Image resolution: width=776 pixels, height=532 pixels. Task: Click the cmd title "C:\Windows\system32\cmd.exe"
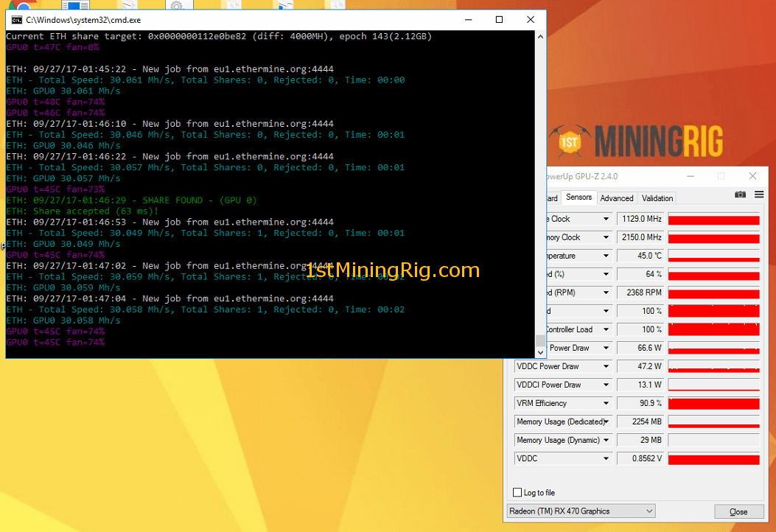coord(83,20)
